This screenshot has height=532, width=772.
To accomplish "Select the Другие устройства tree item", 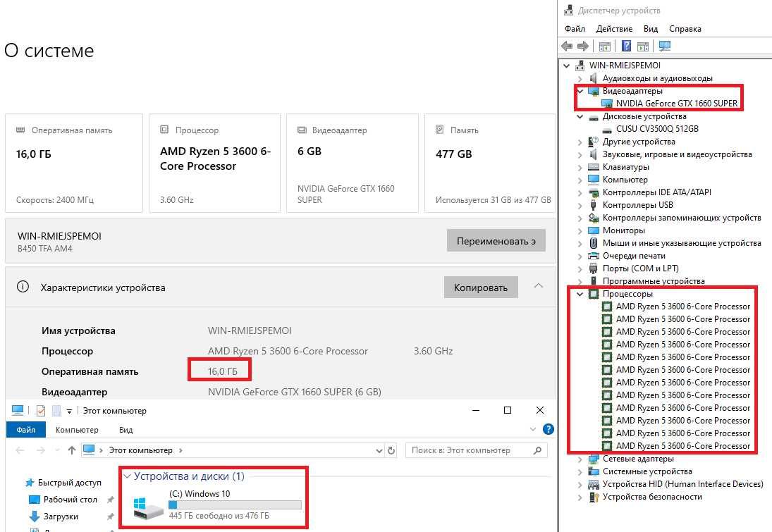I will (639, 142).
